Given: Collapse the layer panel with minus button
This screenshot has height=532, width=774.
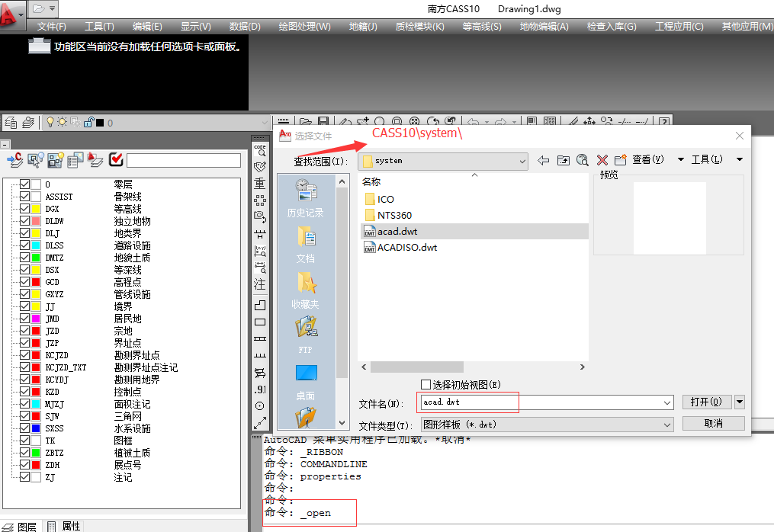Looking at the screenshot, I should coord(5,145).
